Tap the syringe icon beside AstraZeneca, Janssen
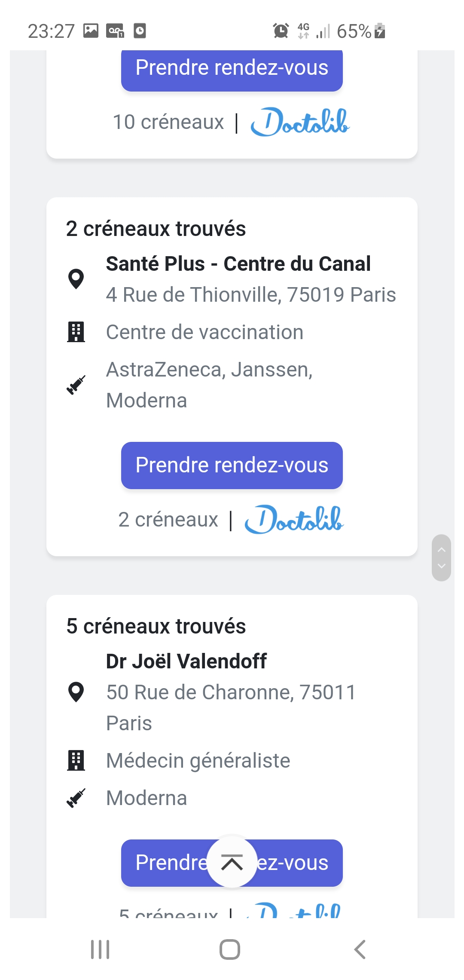This screenshot has height=980, width=464. (x=76, y=385)
